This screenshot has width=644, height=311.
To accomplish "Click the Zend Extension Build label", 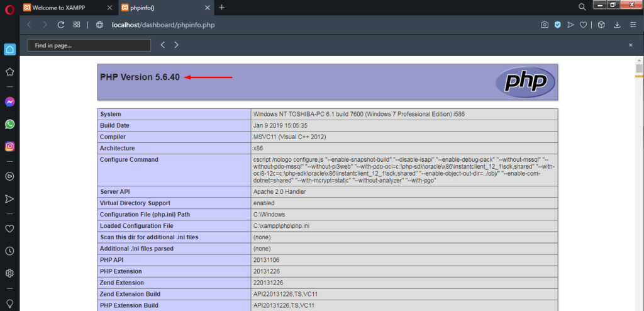I will point(130,294).
